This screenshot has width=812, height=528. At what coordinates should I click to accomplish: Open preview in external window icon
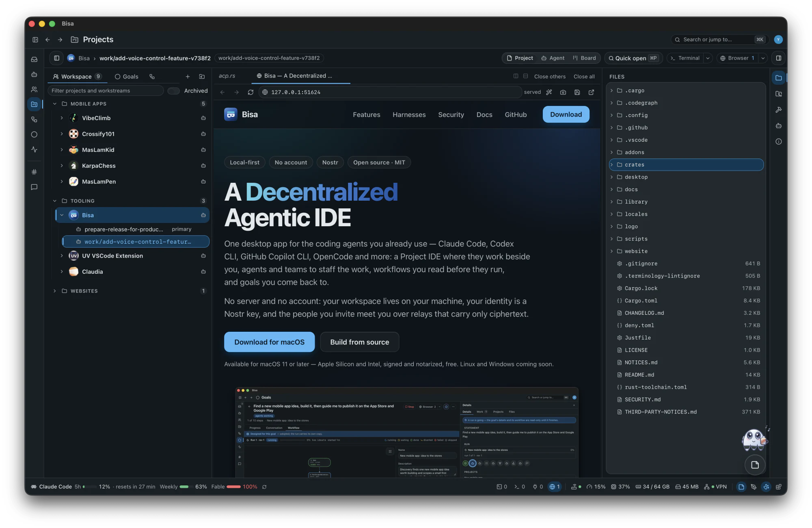(591, 92)
